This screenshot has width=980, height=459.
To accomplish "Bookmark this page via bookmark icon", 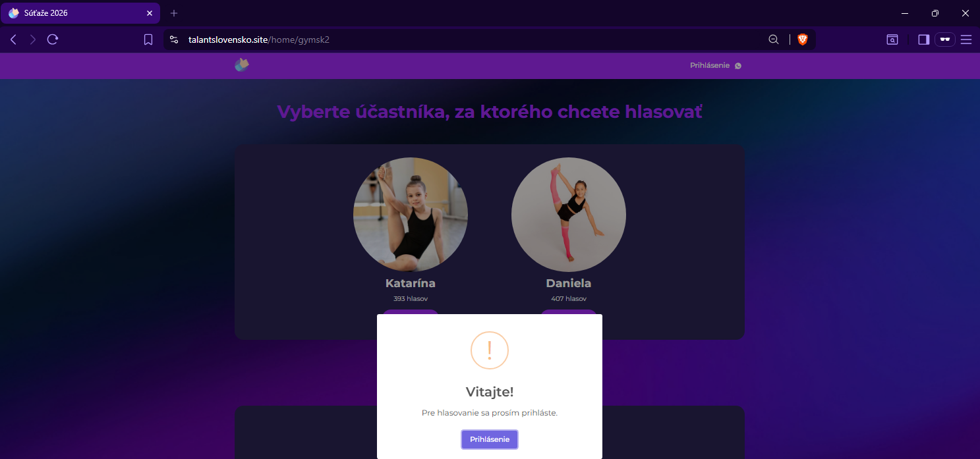I will pyautogui.click(x=148, y=40).
